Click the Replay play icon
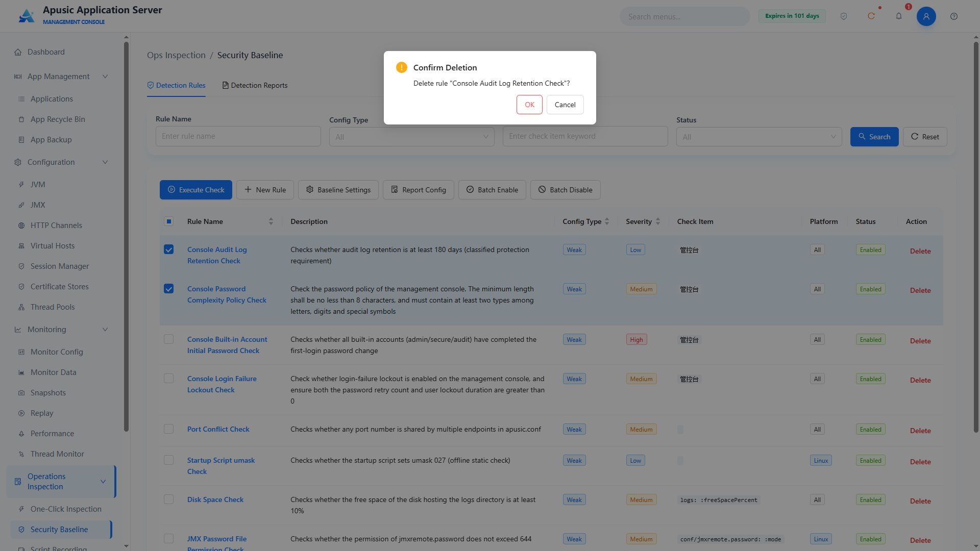 click(21, 413)
